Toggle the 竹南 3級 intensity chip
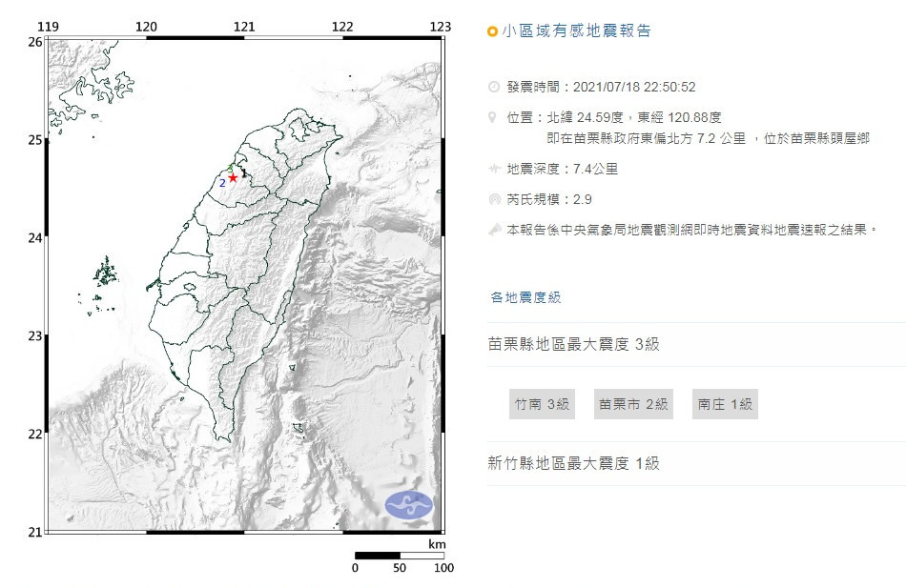906x588 pixels. tap(542, 403)
